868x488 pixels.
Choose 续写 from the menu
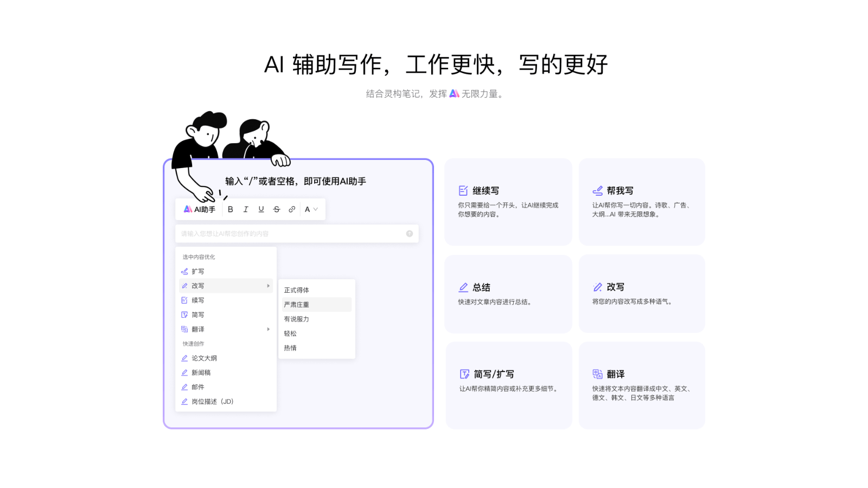click(197, 300)
